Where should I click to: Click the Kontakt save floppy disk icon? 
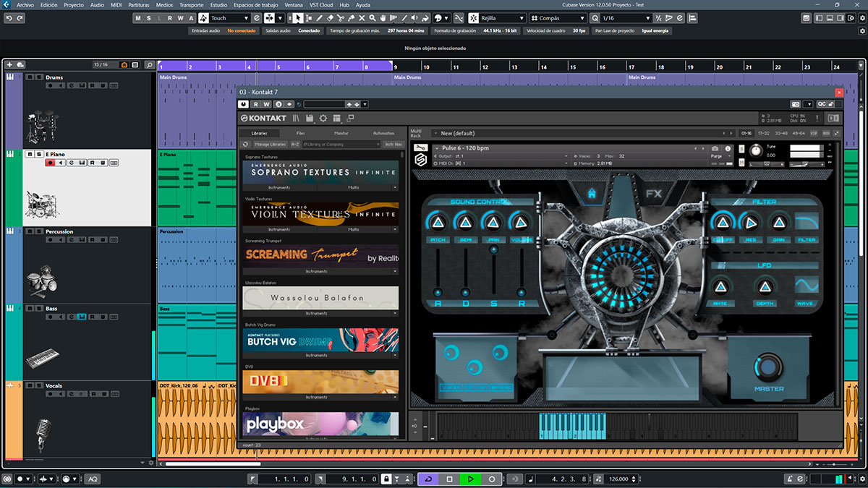coord(310,118)
